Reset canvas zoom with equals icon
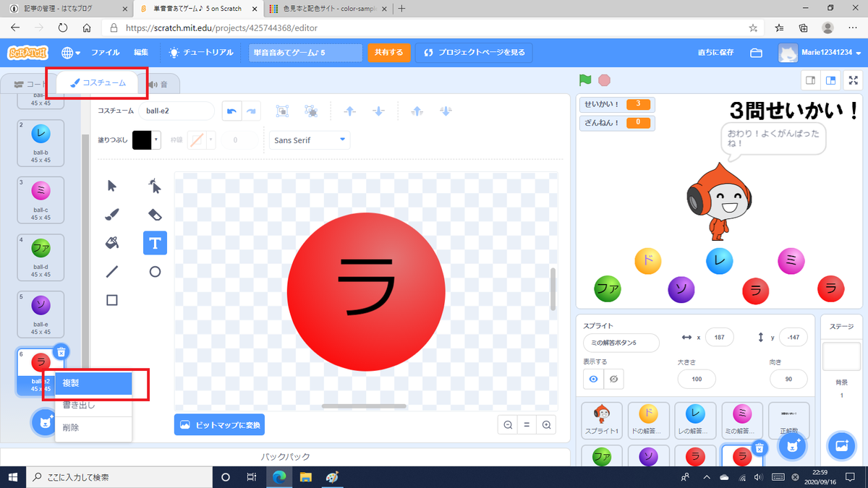Viewport: 868px width, 488px height. (527, 425)
